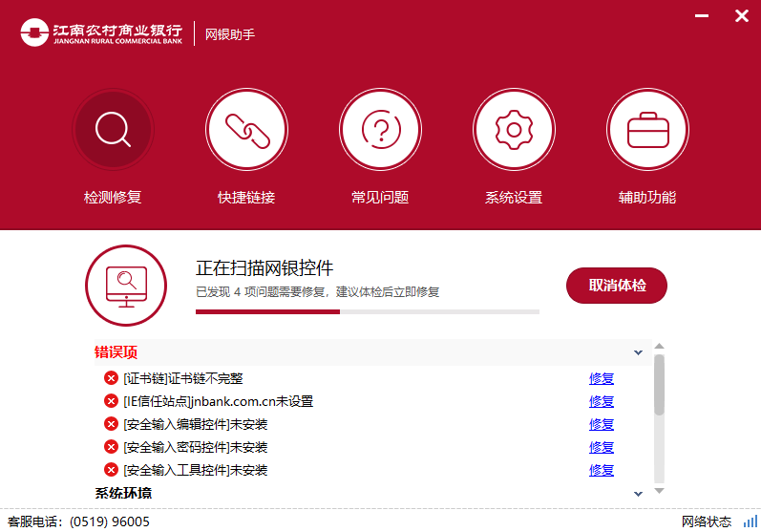Click the red error icon beside IE信任站点

coord(111,401)
